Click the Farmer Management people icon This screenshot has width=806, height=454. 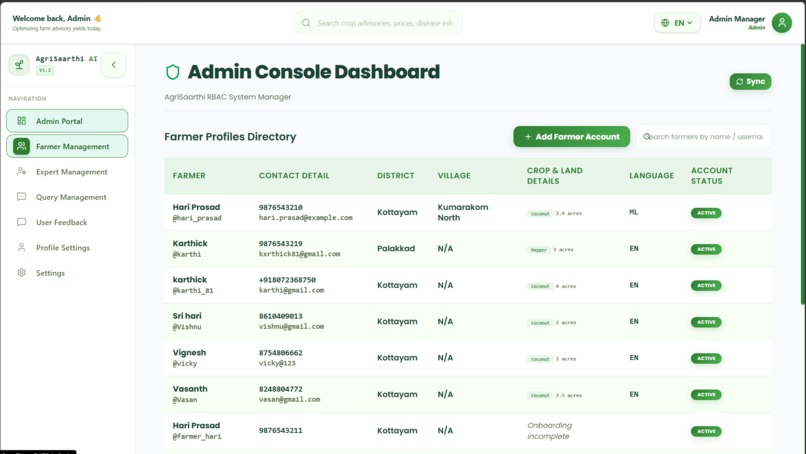[22, 146]
